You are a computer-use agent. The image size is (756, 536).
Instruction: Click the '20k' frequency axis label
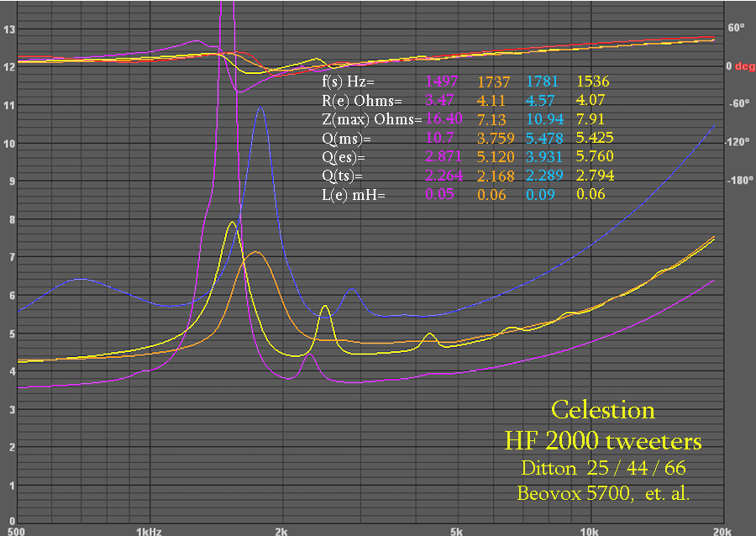point(722,531)
